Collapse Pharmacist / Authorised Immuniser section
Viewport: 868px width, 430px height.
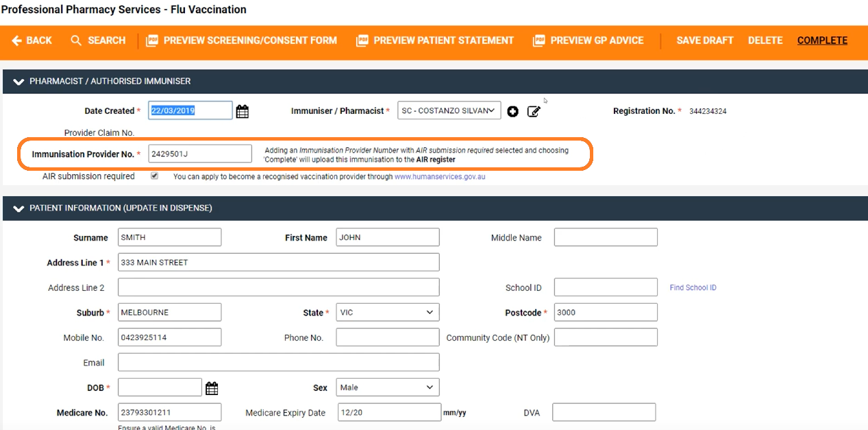[x=18, y=82]
